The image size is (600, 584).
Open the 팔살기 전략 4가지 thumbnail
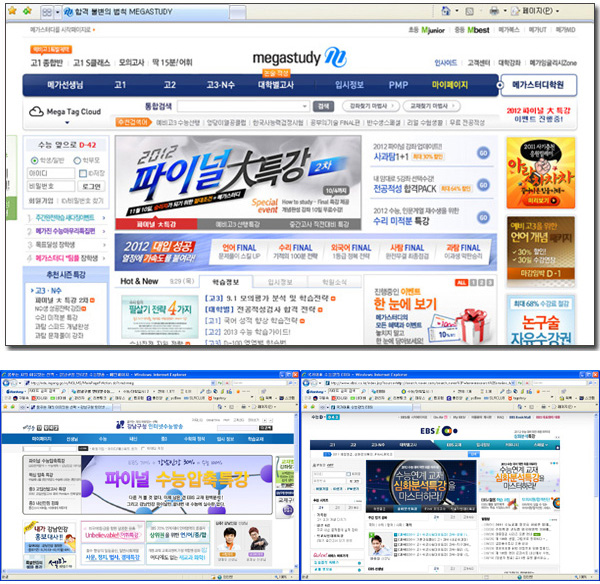tap(160, 316)
